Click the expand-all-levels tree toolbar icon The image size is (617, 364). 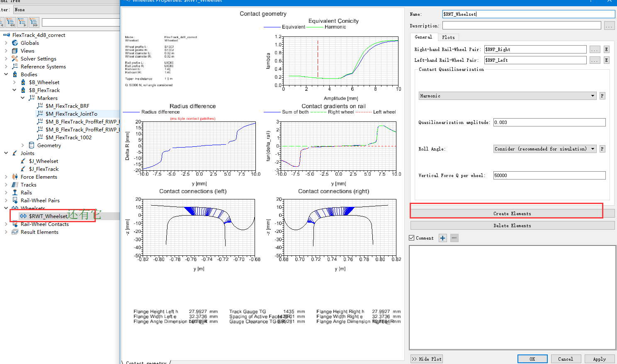[x=34, y=22]
